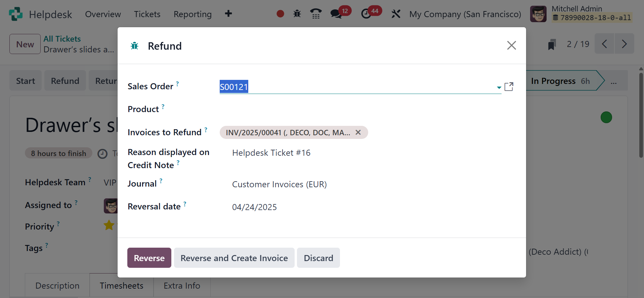Image resolution: width=644 pixels, height=298 pixels.
Task: Click the Reverse button
Action: [149, 258]
